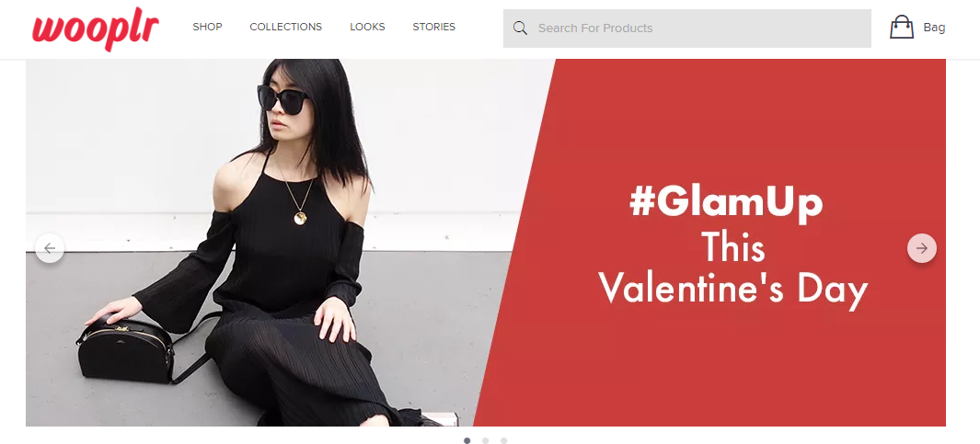Advance to next banner slide arrow

[922, 248]
